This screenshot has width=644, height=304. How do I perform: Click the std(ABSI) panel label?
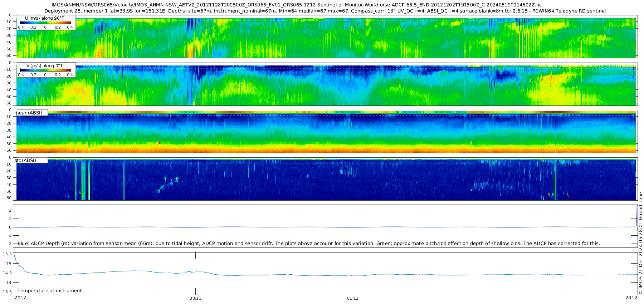(25, 161)
